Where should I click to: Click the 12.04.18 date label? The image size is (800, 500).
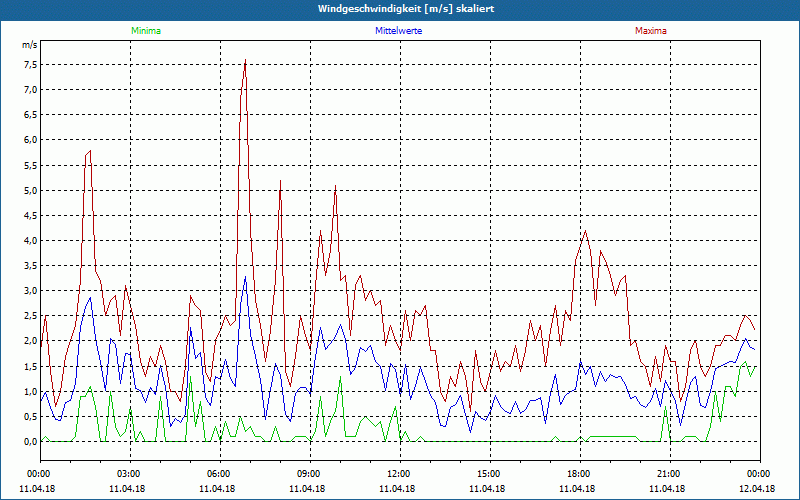[x=758, y=489]
